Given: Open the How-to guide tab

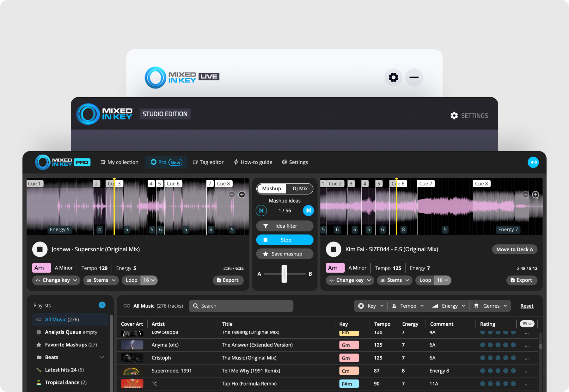Looking at the screenshot, I should 253,162.
